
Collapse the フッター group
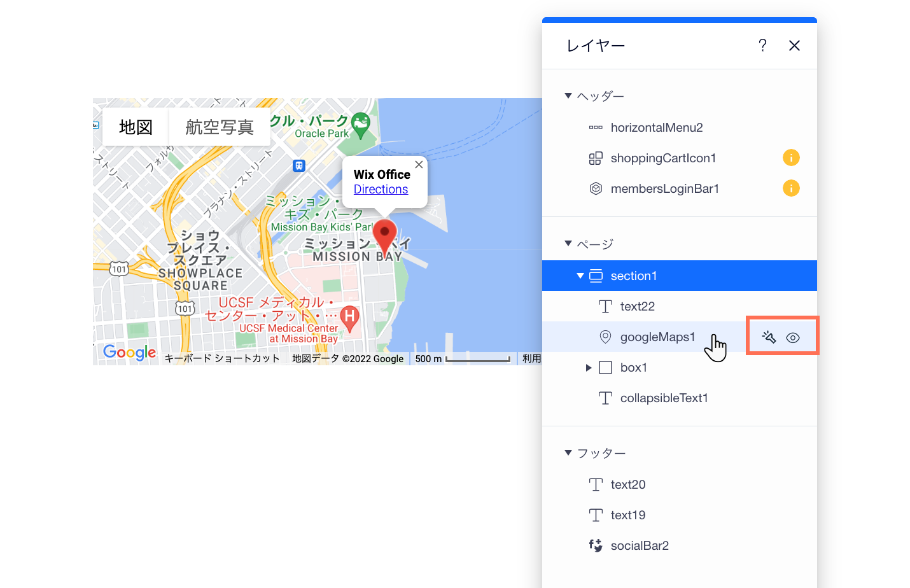click(x=568, y=453)
